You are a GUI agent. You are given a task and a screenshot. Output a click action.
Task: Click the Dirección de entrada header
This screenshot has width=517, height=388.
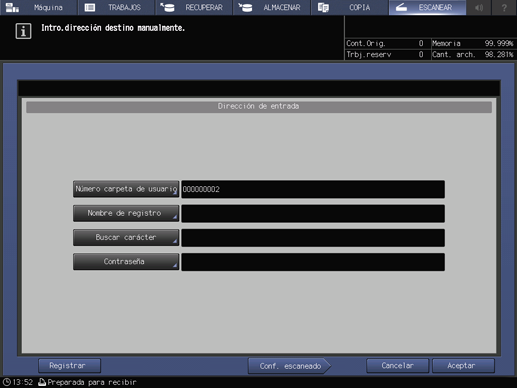coord(259,106)
